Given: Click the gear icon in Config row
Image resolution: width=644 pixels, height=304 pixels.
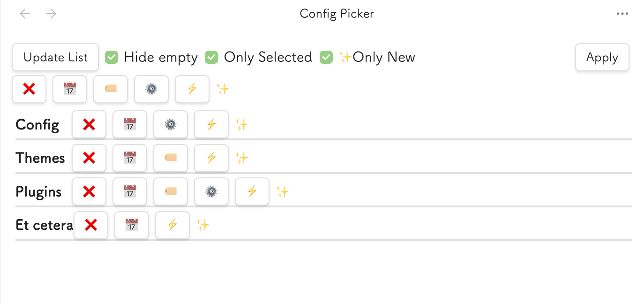Looking at the screenshot, I should (171, 124).
